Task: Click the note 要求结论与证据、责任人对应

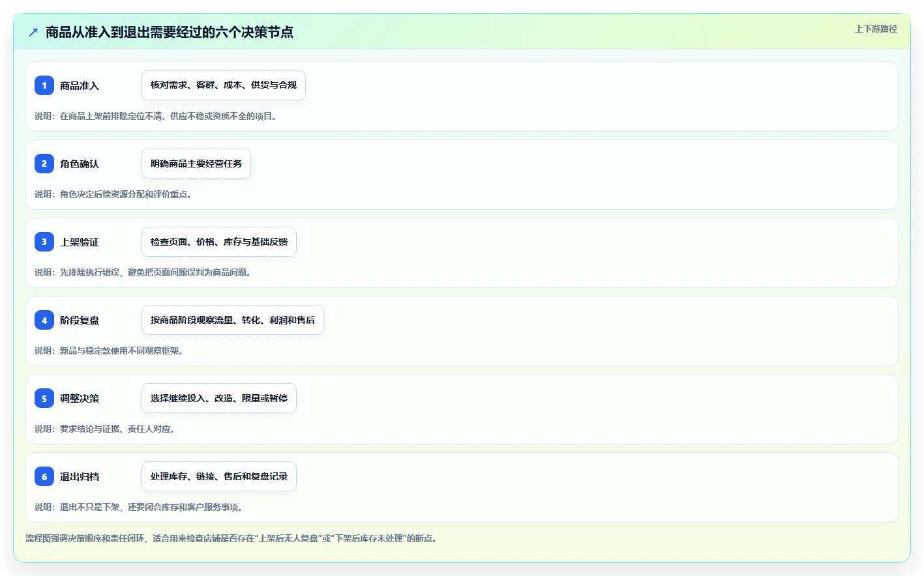Action: coord(105,429)
